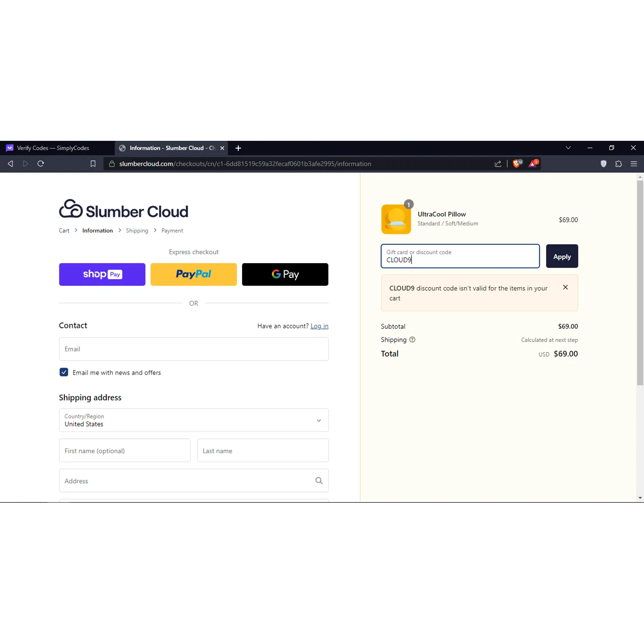This screenshot has width=644, height=644.
Task: Open a new tab with plus icon
Action: pyautogui.click(x=238, y=148)
